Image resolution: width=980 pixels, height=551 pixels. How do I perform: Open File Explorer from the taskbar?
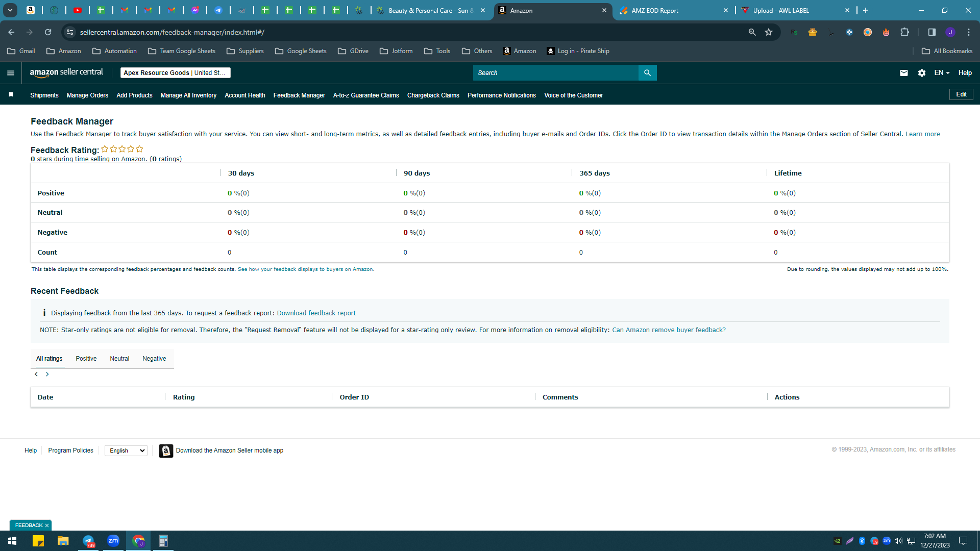point(63,541)
